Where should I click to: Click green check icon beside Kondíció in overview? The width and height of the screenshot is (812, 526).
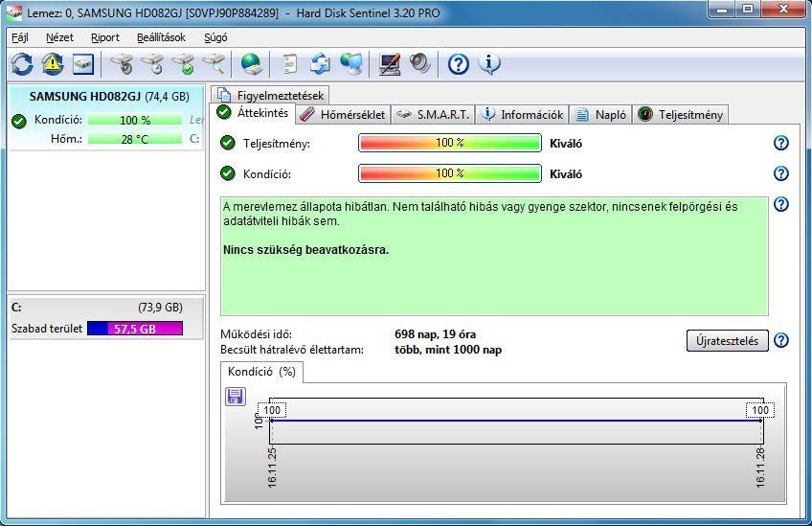[x=227, y=173]
